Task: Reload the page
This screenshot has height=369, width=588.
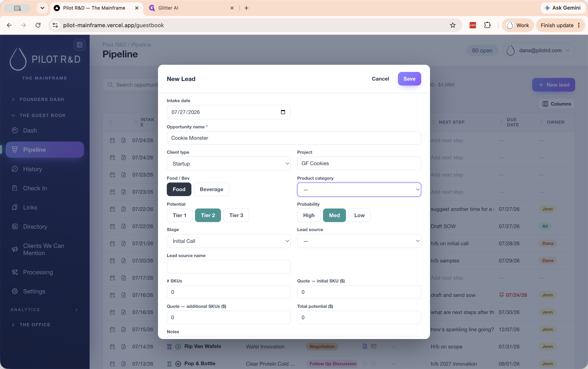Action: (38, 25)
